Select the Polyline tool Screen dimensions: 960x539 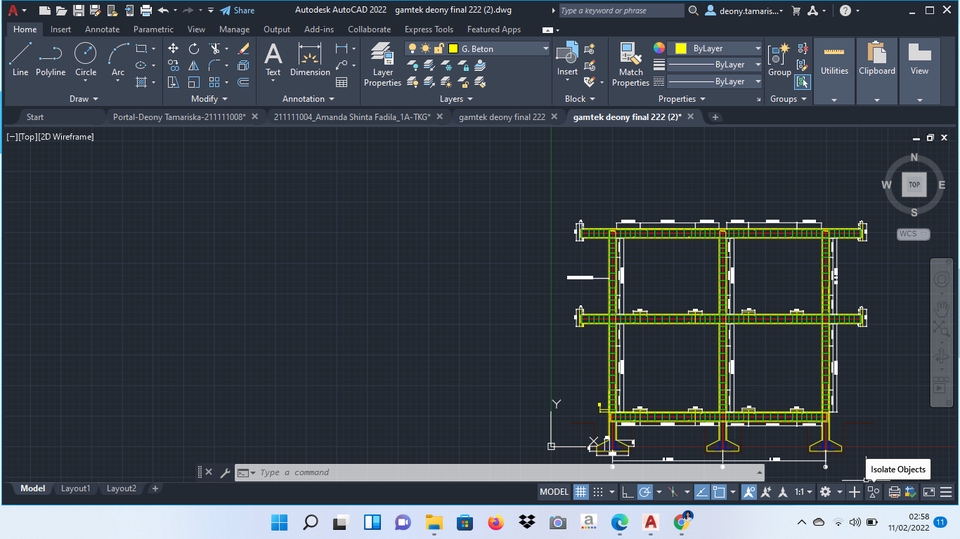click(50, 59)
